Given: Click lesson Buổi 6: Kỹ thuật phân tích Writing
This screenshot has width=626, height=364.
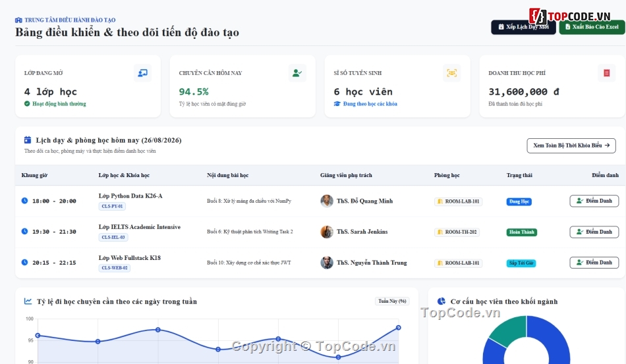Looking at the screenshot, I should click(x=250, y=232).
